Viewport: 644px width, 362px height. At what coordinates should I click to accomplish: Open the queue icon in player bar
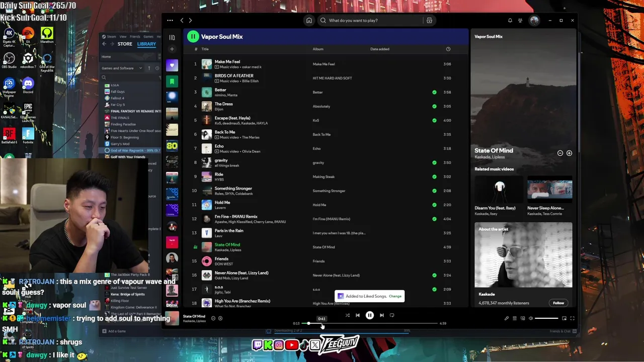[x=514, y=318]
